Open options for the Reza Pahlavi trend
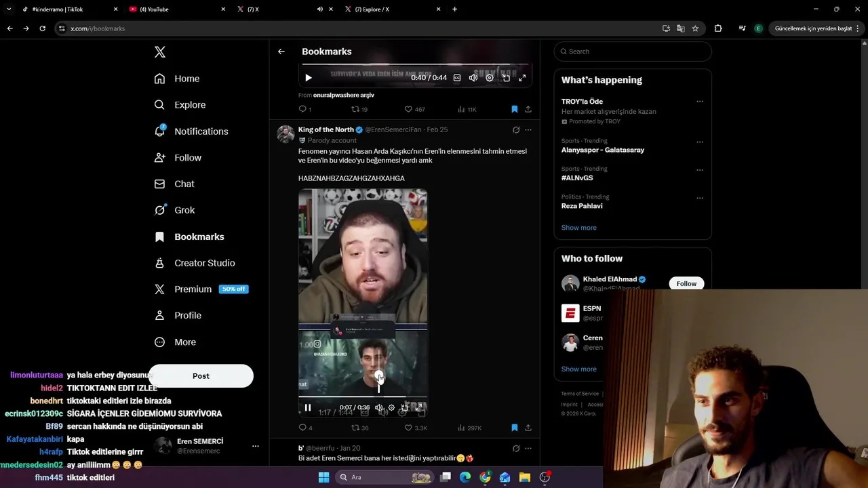 [700, 198]
